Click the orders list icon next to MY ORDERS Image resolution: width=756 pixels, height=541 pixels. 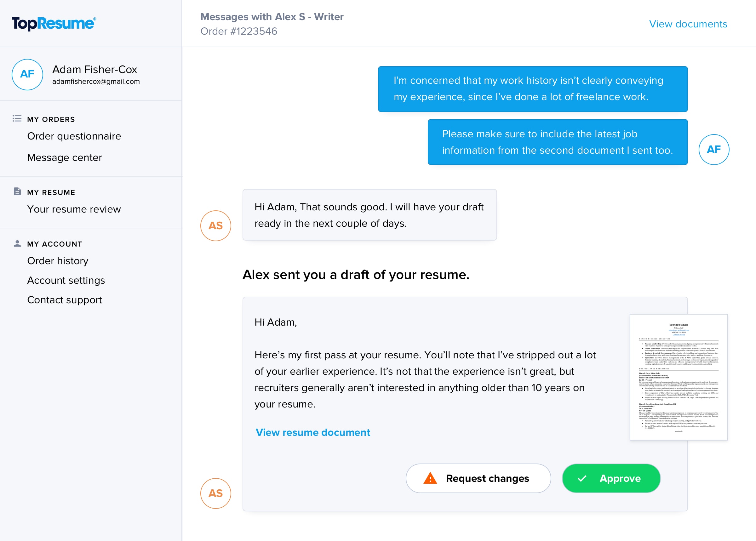[x=17, y=119]
